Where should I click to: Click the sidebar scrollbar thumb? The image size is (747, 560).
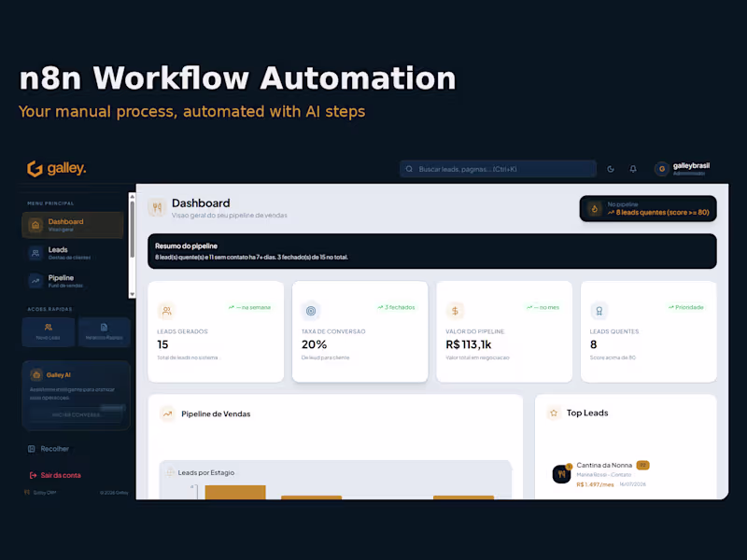point(133,230)
